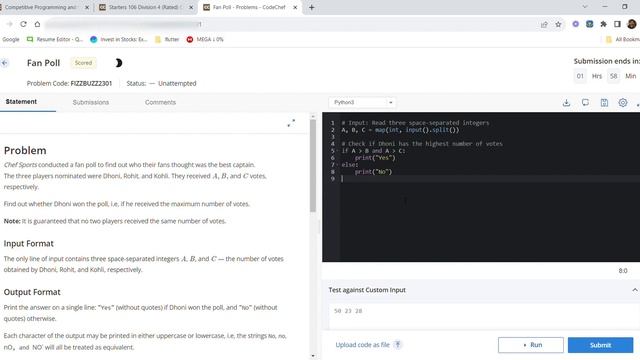
Task: Click the blue extension icon in toolbar
Action: click(x=589, y=24)
